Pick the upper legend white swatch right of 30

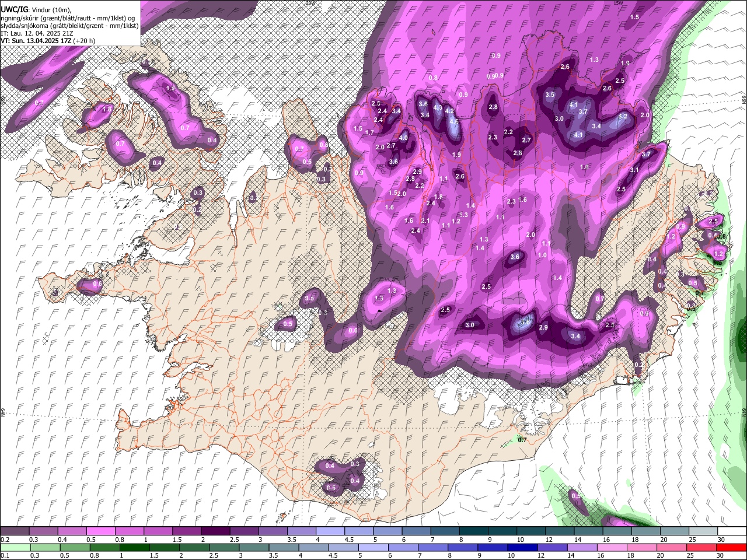(x=731, y=531)
